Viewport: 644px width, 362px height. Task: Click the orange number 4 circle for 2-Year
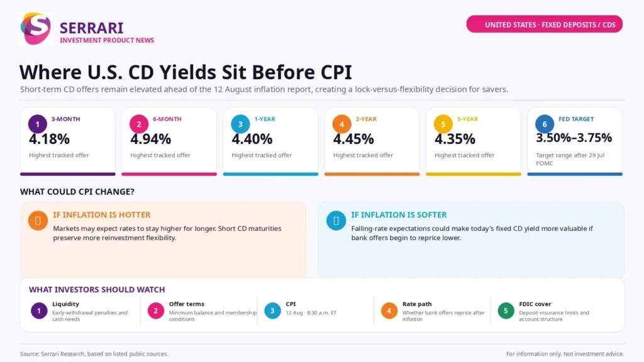[x=341, y=124]
